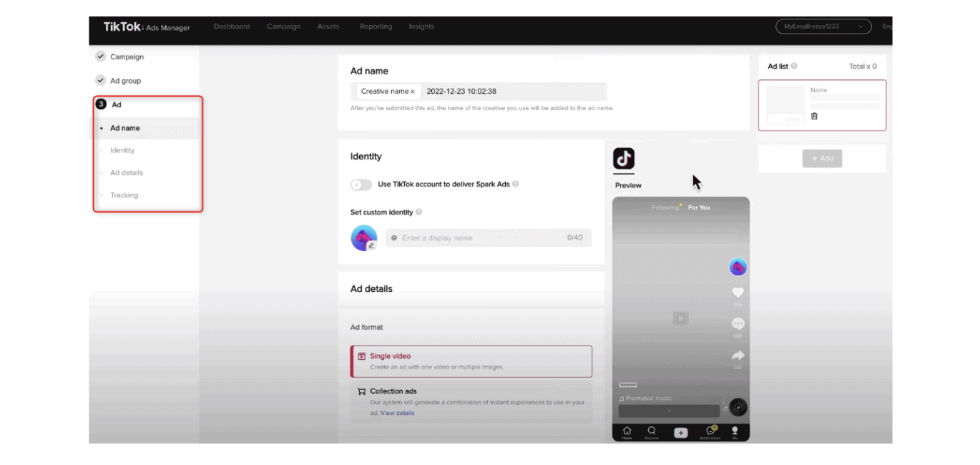Click the Total x 0 text

863,66
